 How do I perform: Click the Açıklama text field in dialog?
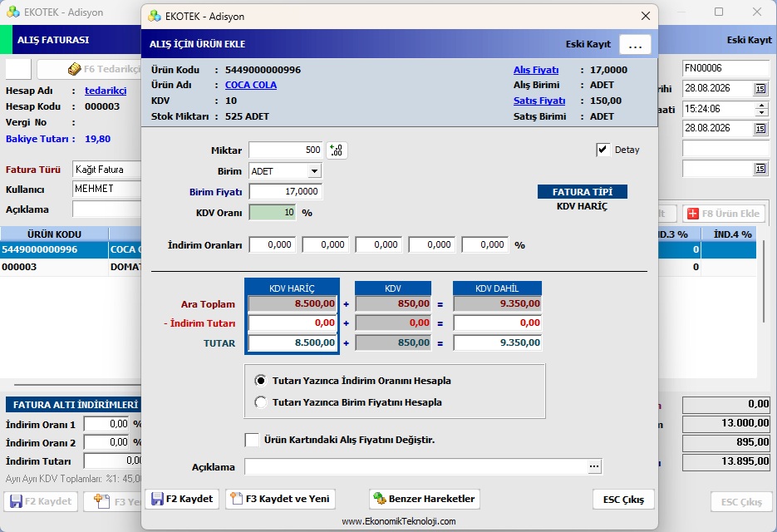pos(416,466)
